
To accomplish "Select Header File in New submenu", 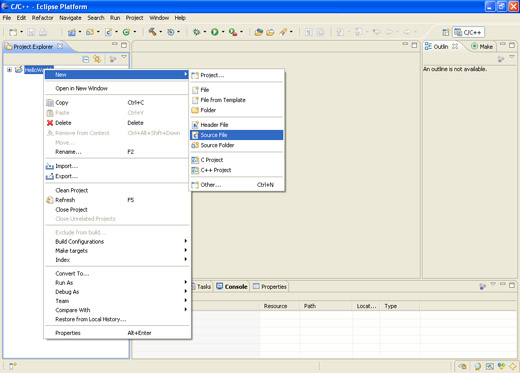I will (x=237, y=125).
